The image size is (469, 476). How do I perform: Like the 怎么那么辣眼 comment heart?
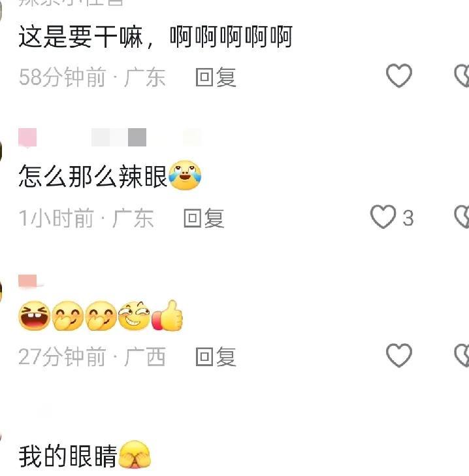tap(383, 217)
